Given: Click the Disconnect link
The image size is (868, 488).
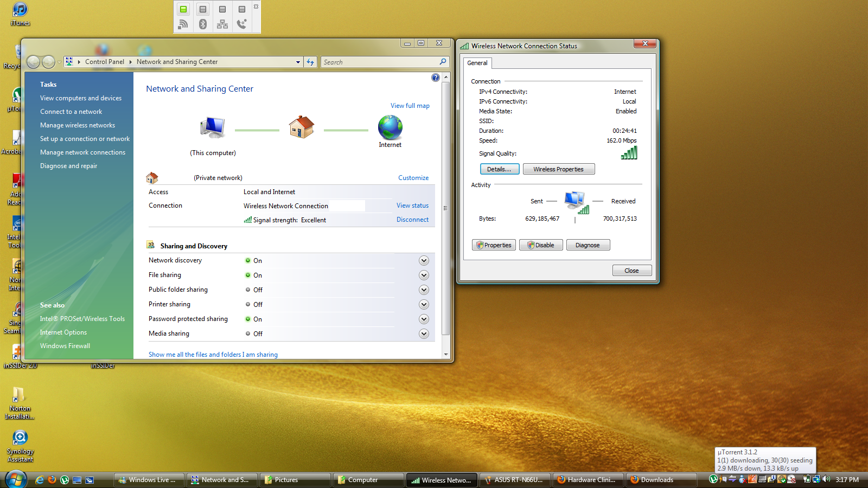Looking at the screenshot, I should click(x=412, y=220).
